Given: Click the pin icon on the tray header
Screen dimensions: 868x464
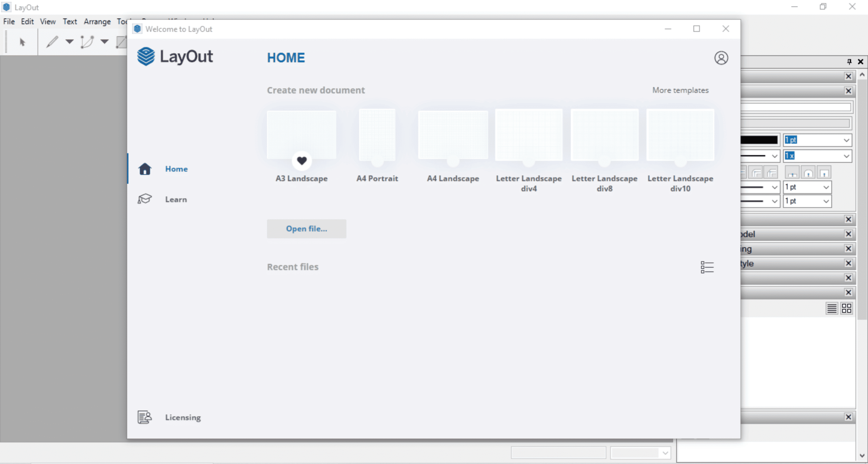Looking at the screenshot, I should click(849, 61).
